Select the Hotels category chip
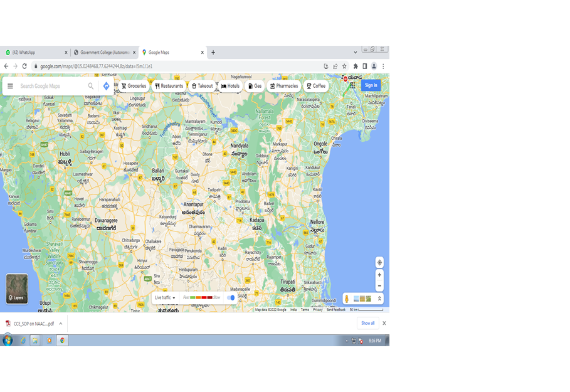Screen dimensions: 570x392 pos(231,86)
